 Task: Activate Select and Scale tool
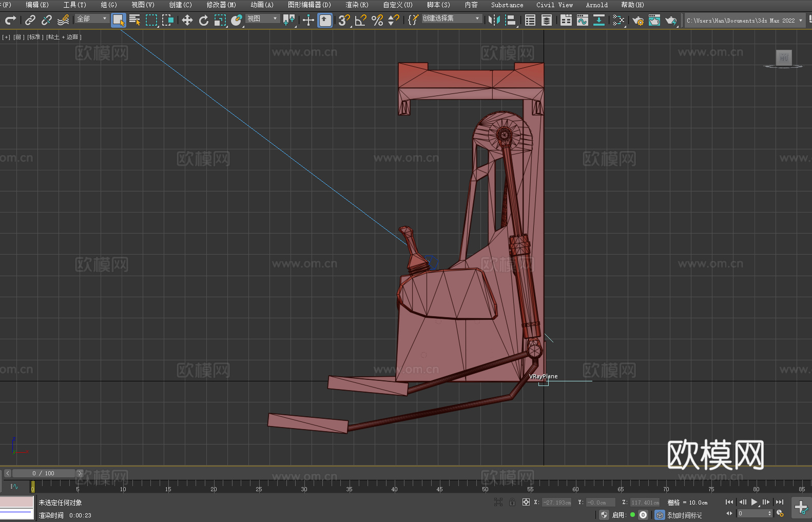220,20
